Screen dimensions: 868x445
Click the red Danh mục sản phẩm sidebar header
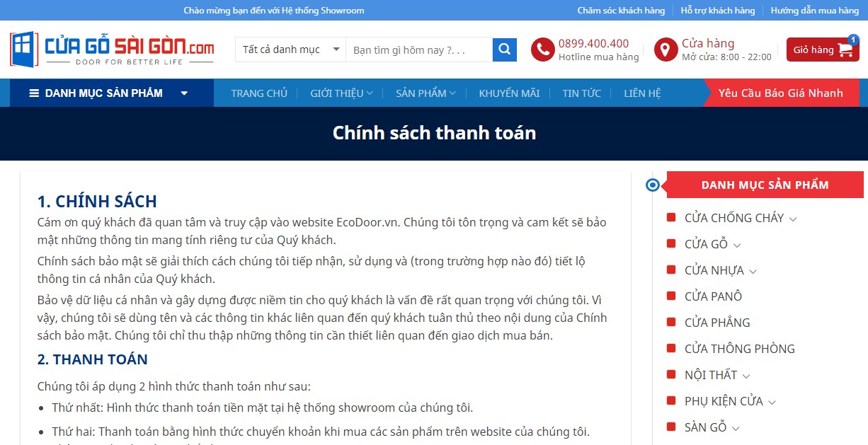click(765, 185)
